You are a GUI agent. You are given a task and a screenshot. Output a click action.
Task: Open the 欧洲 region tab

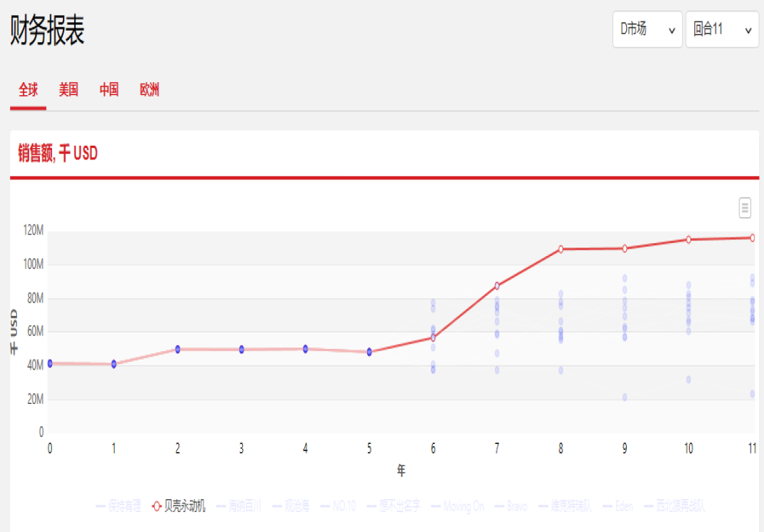[149, 90]
